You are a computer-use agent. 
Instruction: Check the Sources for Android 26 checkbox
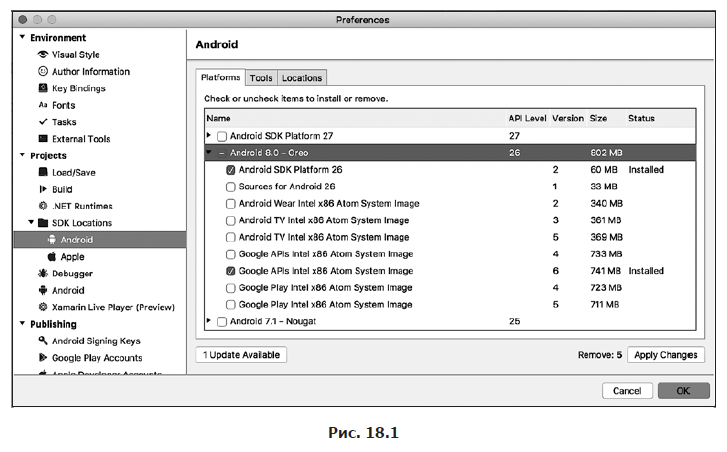(x=230, y=187)
